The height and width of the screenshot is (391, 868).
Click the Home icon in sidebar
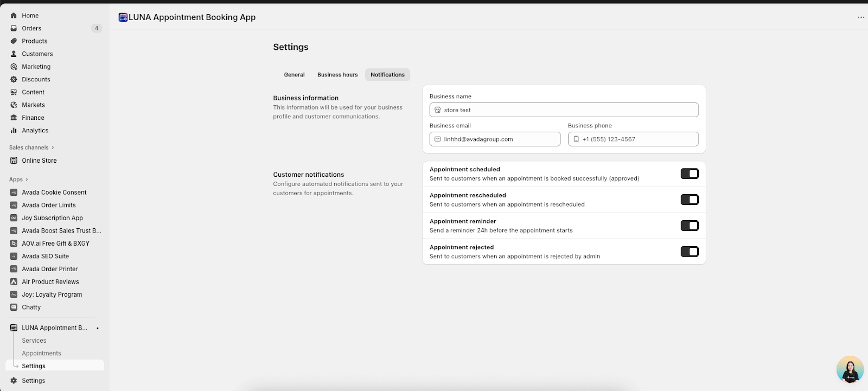14,16
